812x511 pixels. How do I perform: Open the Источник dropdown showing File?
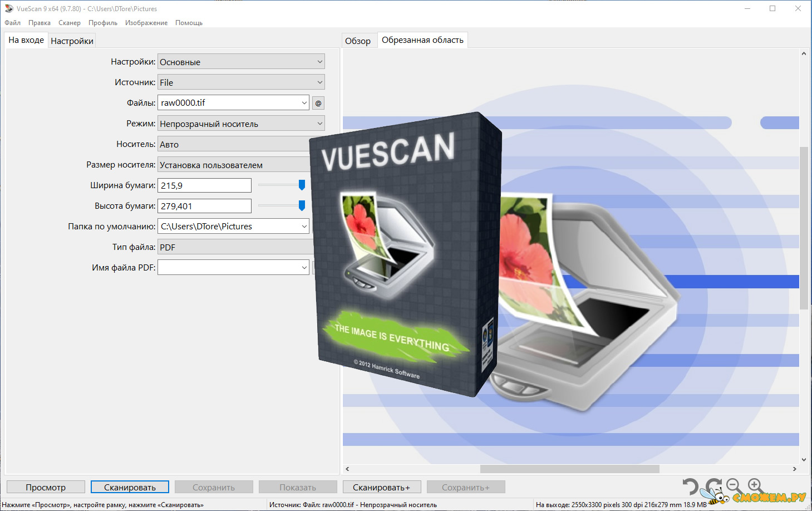point(241,82)
